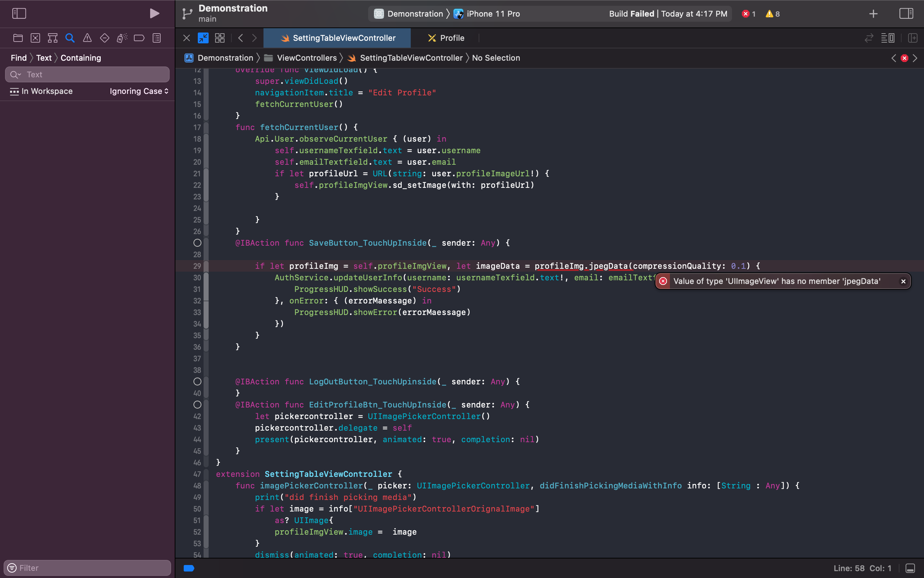Viewport: 924px width, 578px height.
Task: Open the Source Control navigator icon
Action: click(x=35, y=38)
